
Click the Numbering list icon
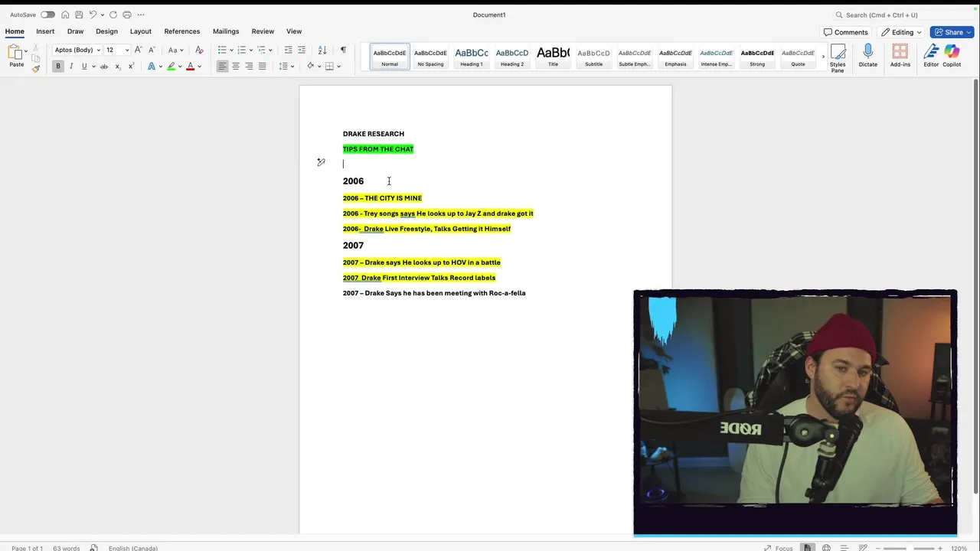[242, 50]
